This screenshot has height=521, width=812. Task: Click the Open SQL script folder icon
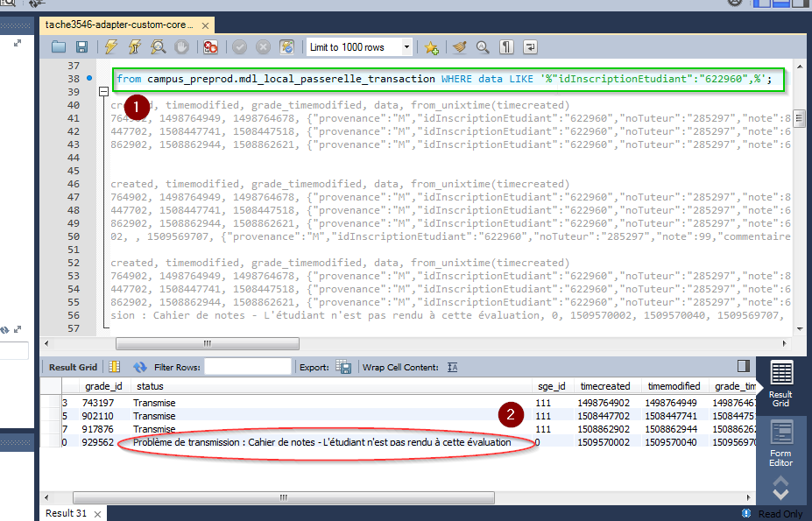pyautogui.click(x=59, y=47)
